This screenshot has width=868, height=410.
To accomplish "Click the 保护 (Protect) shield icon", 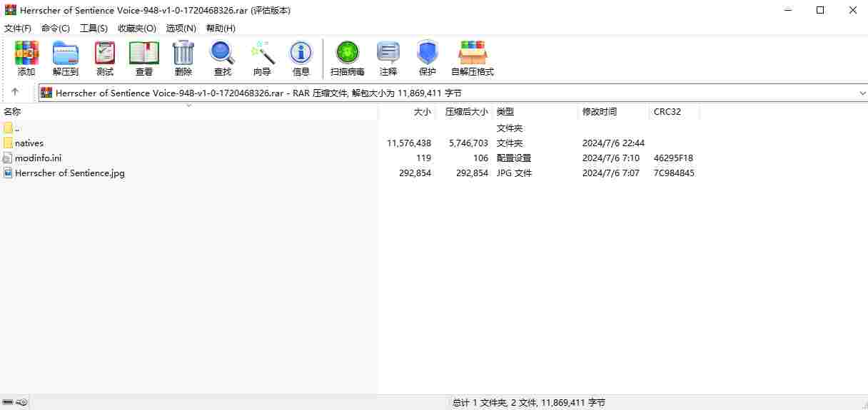I will coord(428,53).
